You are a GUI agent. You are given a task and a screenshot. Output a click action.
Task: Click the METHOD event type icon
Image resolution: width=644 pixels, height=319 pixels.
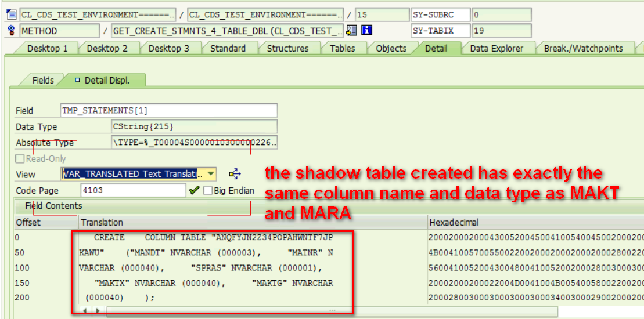[11, 30]
